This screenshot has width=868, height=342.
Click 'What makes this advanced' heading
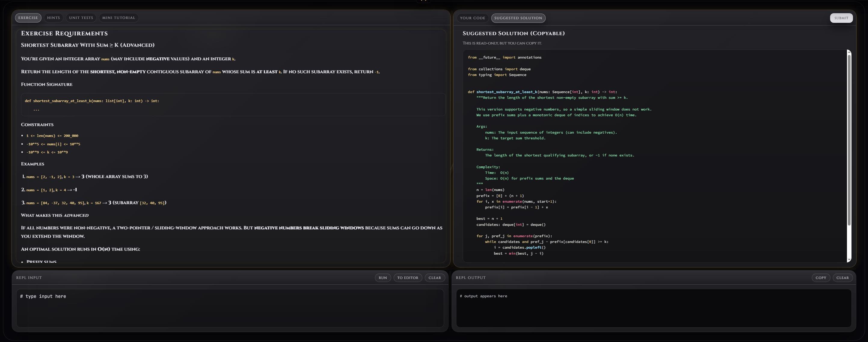click(55, 215)
